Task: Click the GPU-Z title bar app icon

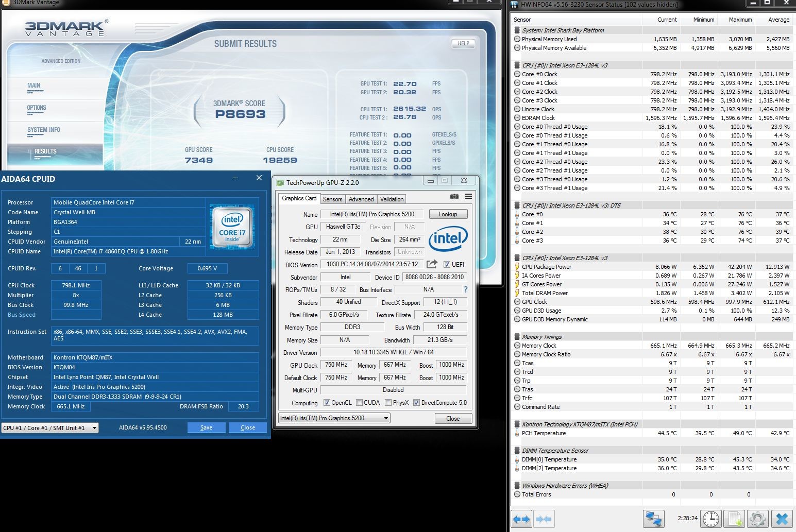Action: coord(280,183)
